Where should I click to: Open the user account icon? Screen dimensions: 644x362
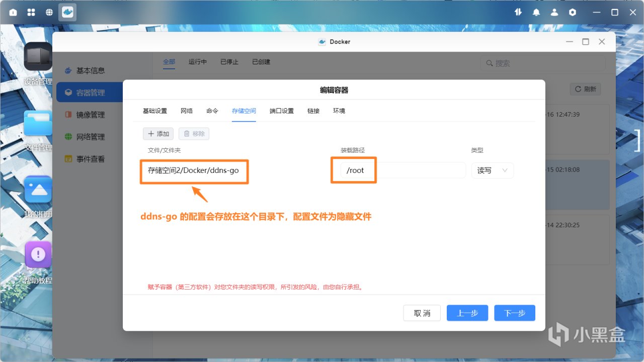pyautogui.click(x=554, y=12)
